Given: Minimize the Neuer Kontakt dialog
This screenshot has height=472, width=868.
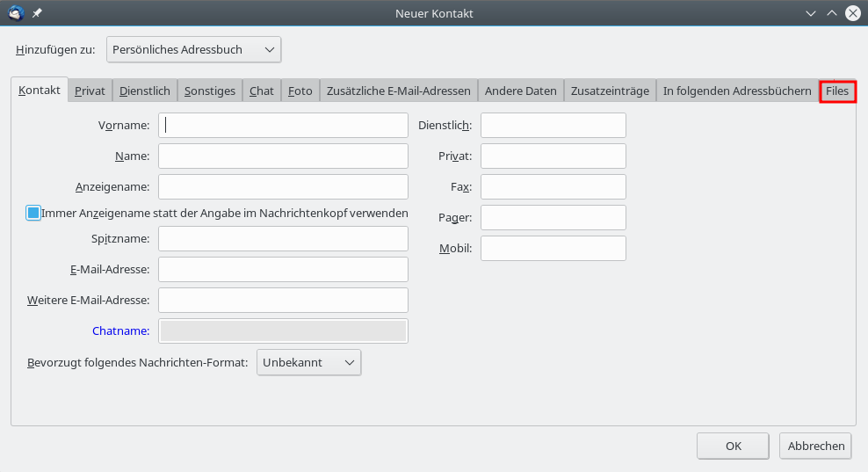Looking at the screenshot, I should tap(810, 13).
